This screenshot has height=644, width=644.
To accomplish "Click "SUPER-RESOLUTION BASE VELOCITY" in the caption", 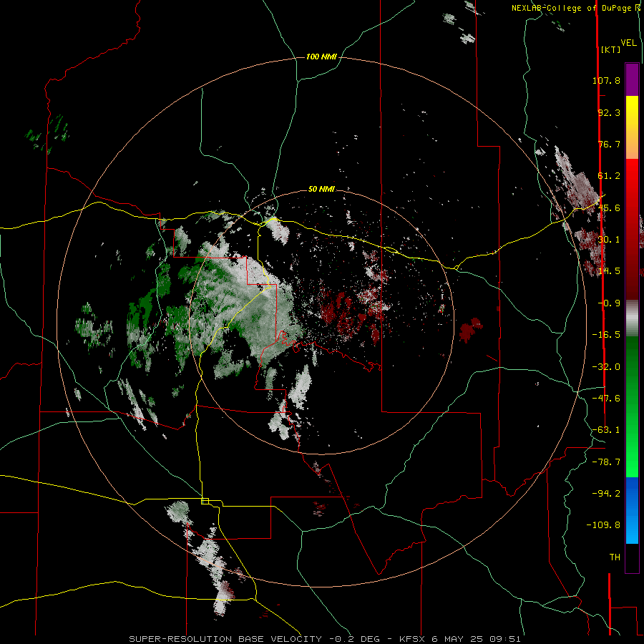I will coord(225,639).
